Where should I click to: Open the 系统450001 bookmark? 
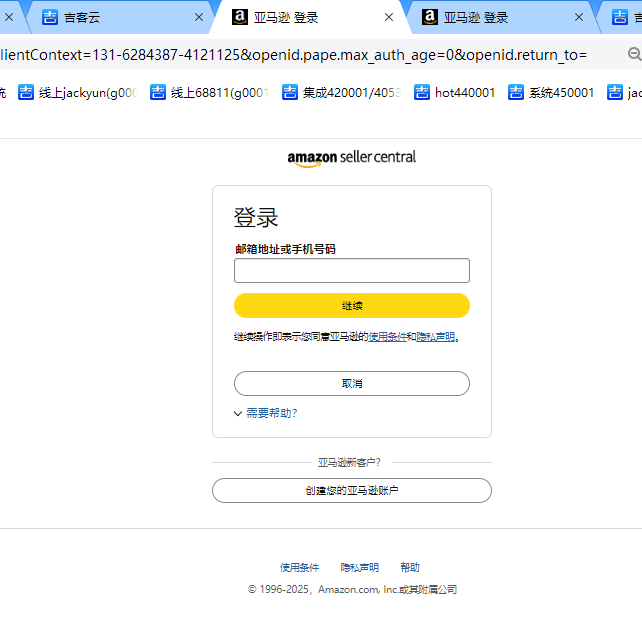coord(551,93)
